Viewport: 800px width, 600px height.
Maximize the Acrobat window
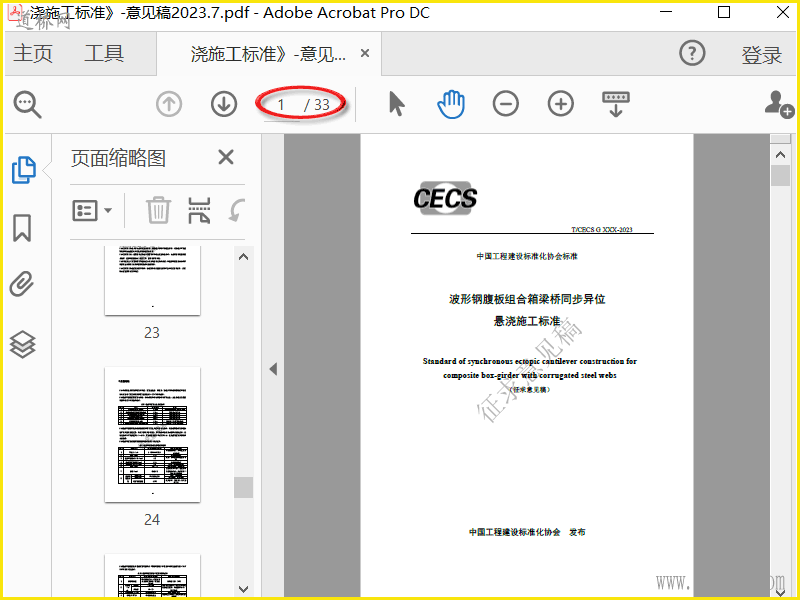tap(724, 12)
